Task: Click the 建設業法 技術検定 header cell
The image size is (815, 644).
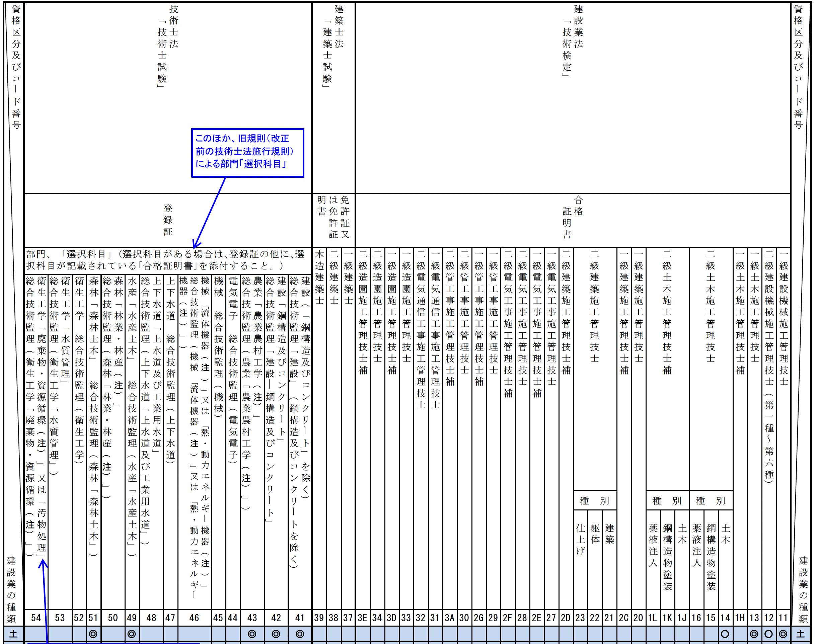Action: 573,98
